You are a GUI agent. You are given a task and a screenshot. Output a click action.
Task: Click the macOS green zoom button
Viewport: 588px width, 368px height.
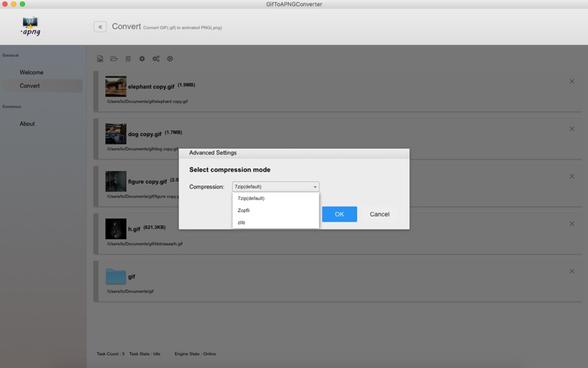click(23, 4)
